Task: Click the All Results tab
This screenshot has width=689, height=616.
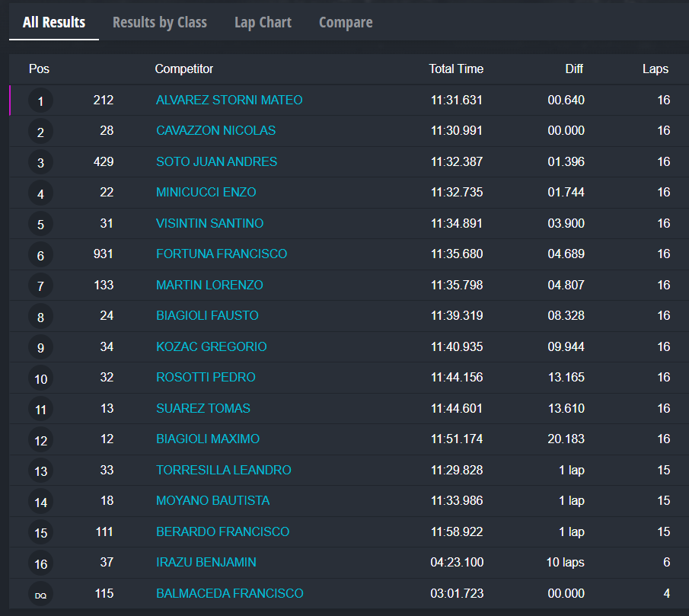Action: coord(54,22)
